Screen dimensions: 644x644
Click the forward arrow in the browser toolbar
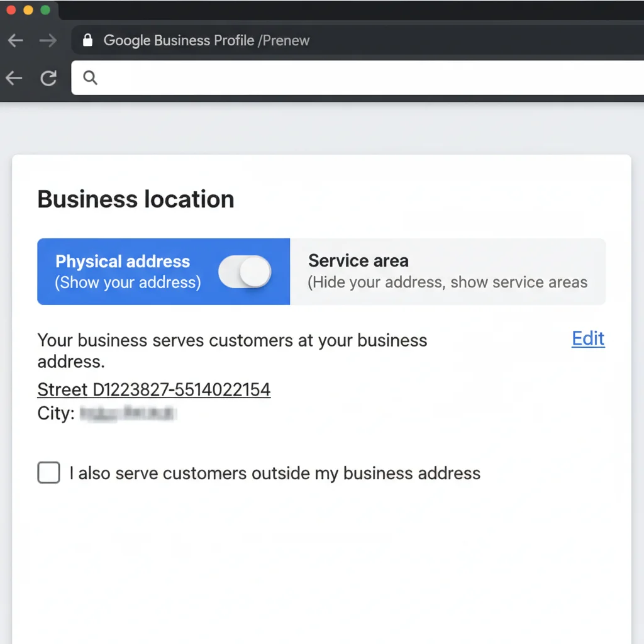coord(48,40)
